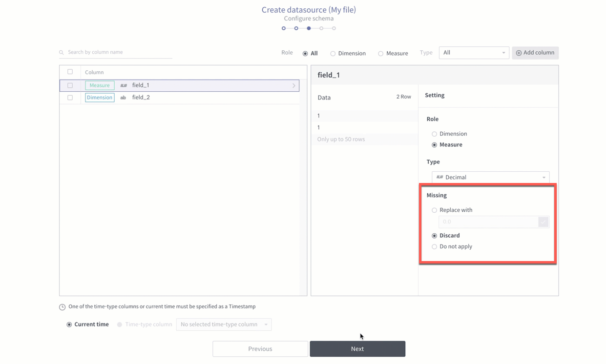Click the checkmark icon in the Replace with field
The height and width of the screenshot is (364, 606).
coord(543,222)
